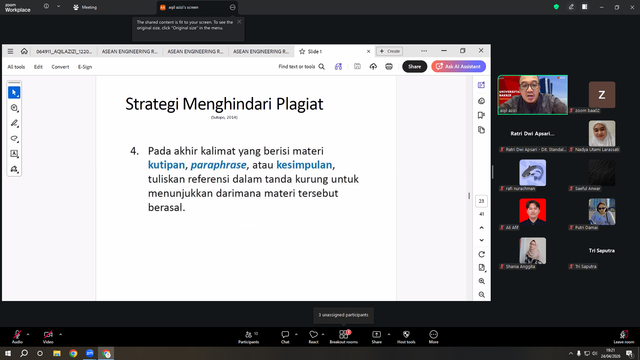Open the AI assistant panel icon in right rail
Viewport: 640px width, 360px height.
point(481,85)
